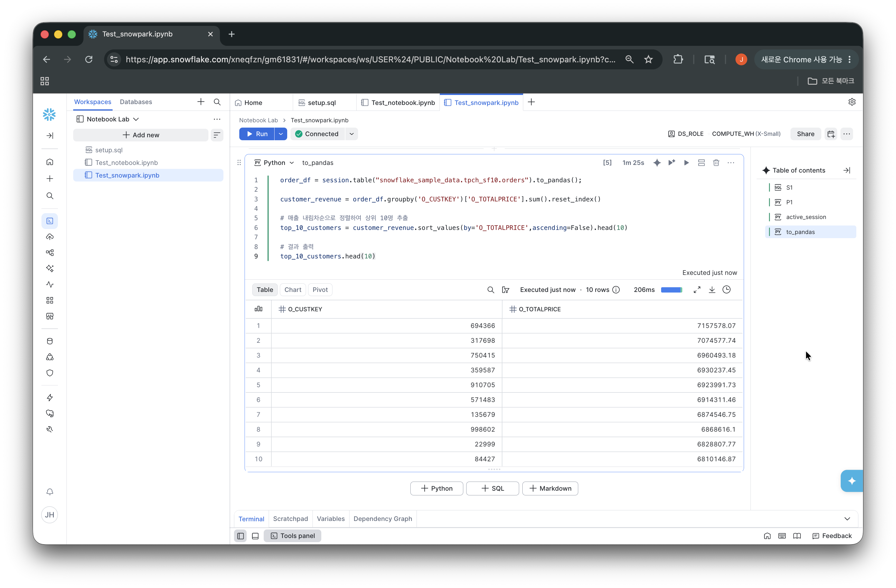
Task: Open the Variables bottom tab
Action: point(330,519)
